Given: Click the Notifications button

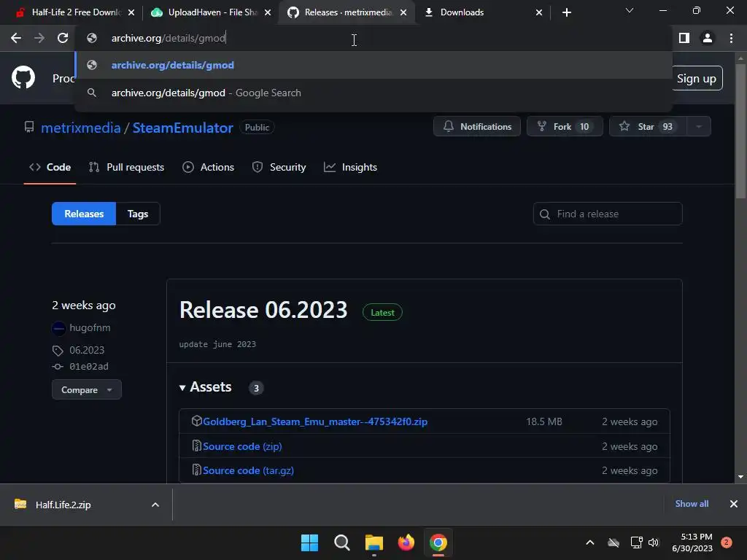Looking at the screenshot, I should [477, 127].
